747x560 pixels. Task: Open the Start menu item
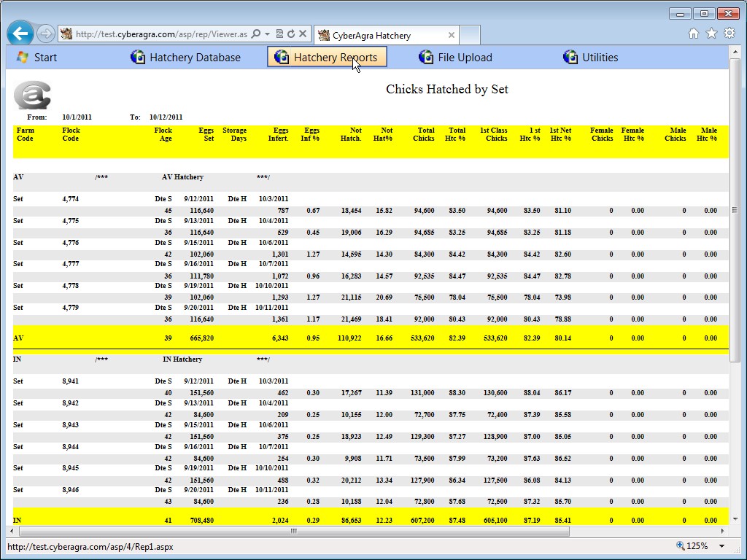(36, 57)
